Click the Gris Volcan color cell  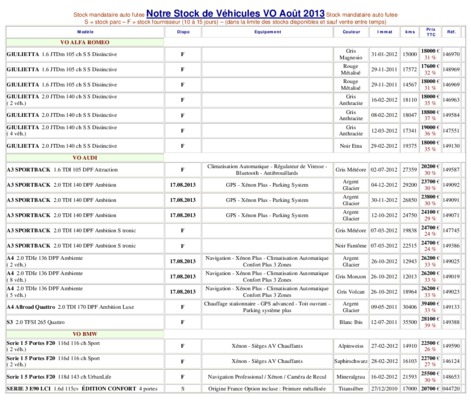click(x=351, y=292)
